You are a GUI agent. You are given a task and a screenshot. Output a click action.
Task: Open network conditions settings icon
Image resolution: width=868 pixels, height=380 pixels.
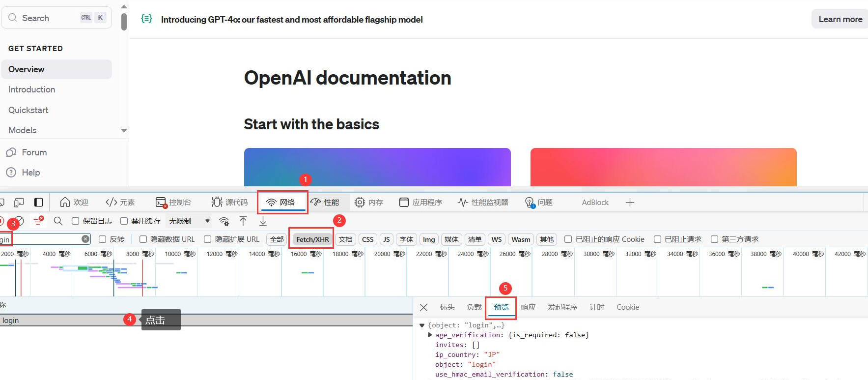click(x=224, y=221)
